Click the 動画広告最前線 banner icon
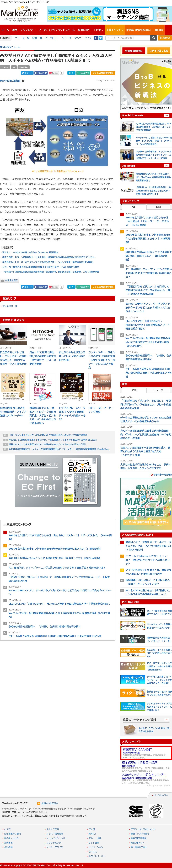The image size is (172, 868). (x=133, y=612)
